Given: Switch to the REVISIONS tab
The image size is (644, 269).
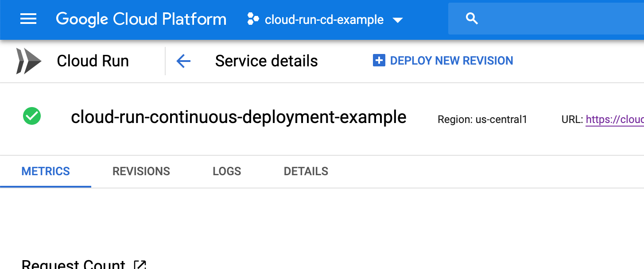Looking at the screenshot, I should (x=141, y=171).
